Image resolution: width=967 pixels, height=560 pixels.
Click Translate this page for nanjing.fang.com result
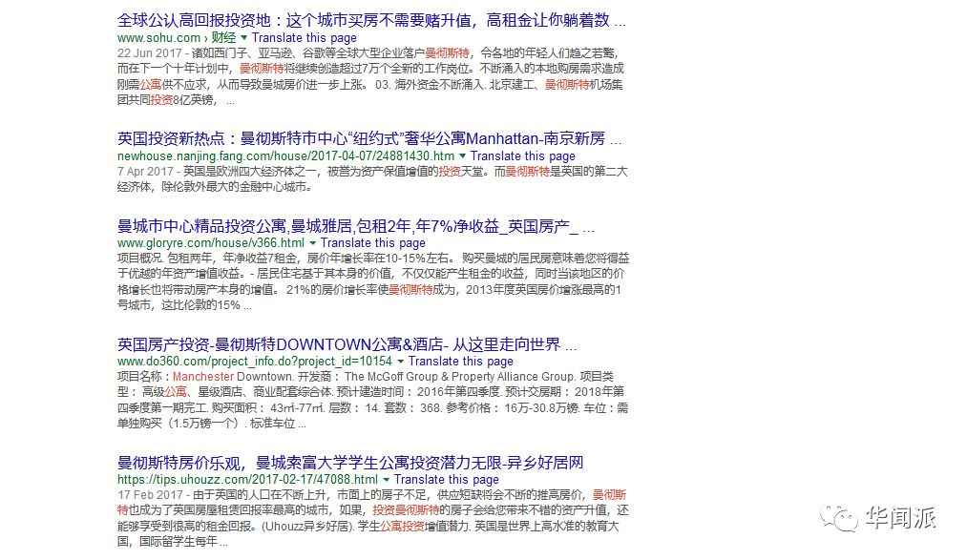tap(522, 156)
